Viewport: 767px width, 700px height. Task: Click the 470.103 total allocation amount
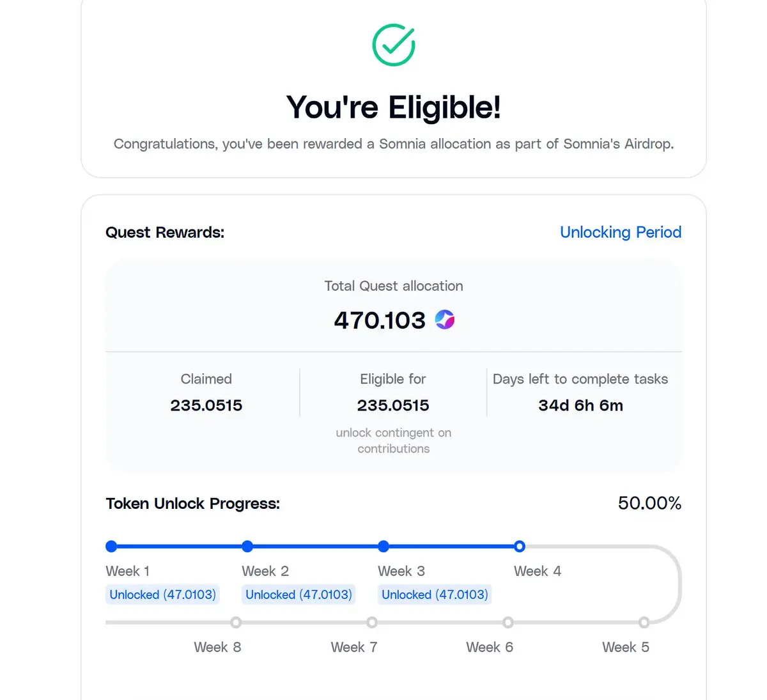click(x=380, y=320)
